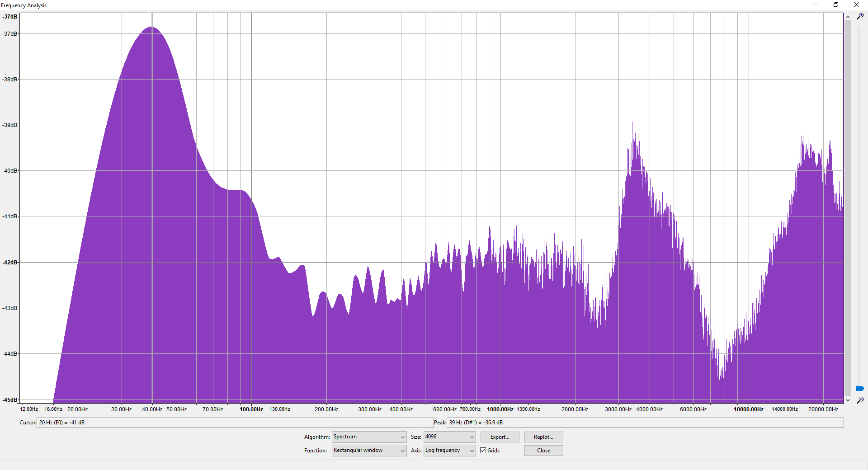Screen dimensions: 868x470
Task: Close the Frequency Analysis window
Action: 857,5
